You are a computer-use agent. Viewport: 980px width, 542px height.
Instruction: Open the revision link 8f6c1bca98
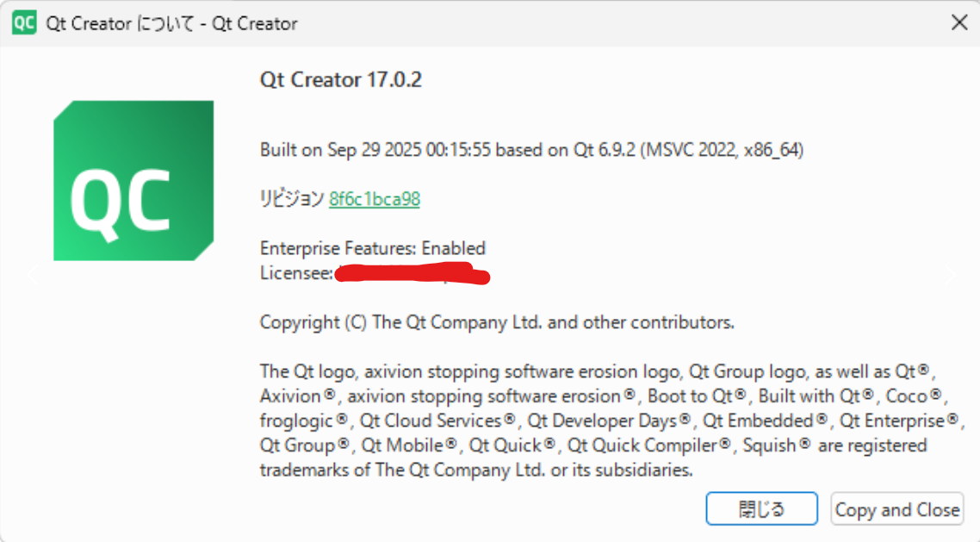[x=375, y=199]
